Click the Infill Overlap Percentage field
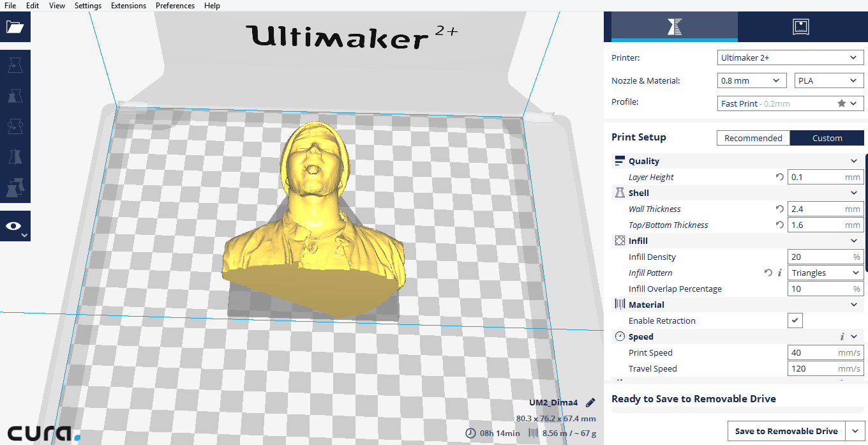This screenshot has width=868, height=445. click(826, 289)
